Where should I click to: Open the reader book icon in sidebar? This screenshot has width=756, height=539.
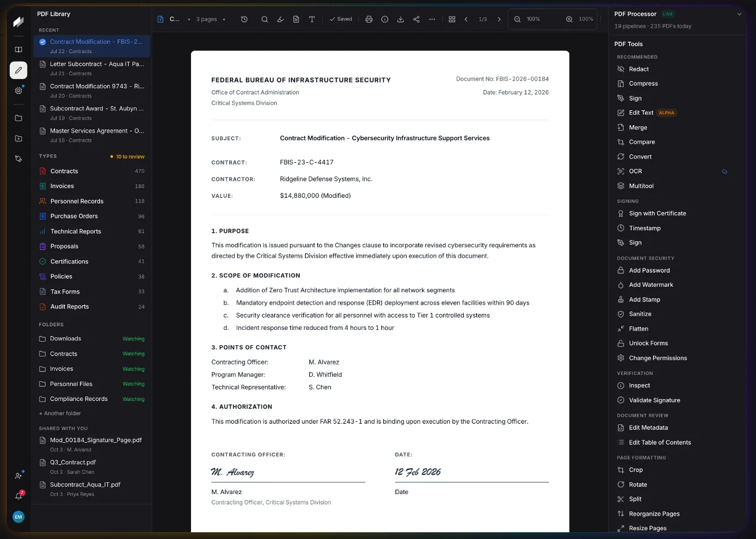tap(18, 50)
